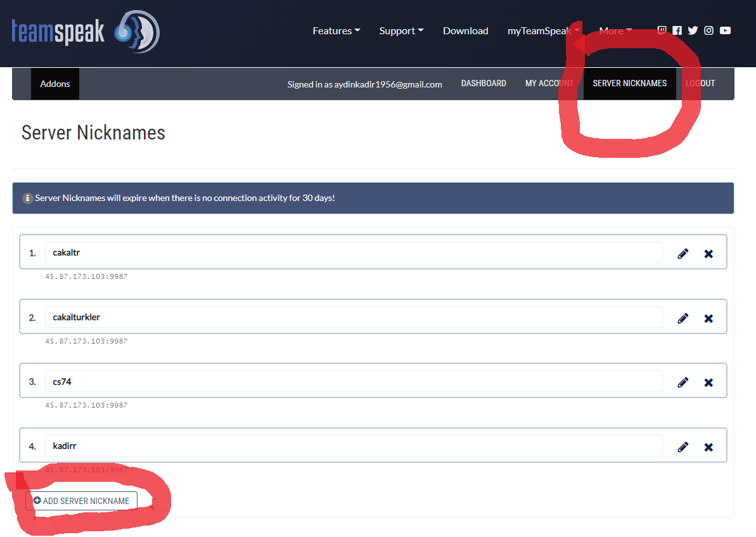Click the cakalturkler nickname field
Screen dimensions: 756x537
pyautogui.click(x=354, y=317)
